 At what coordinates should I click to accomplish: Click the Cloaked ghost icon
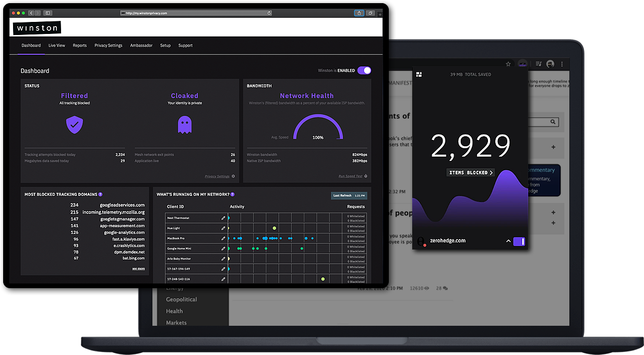[184, 125]
